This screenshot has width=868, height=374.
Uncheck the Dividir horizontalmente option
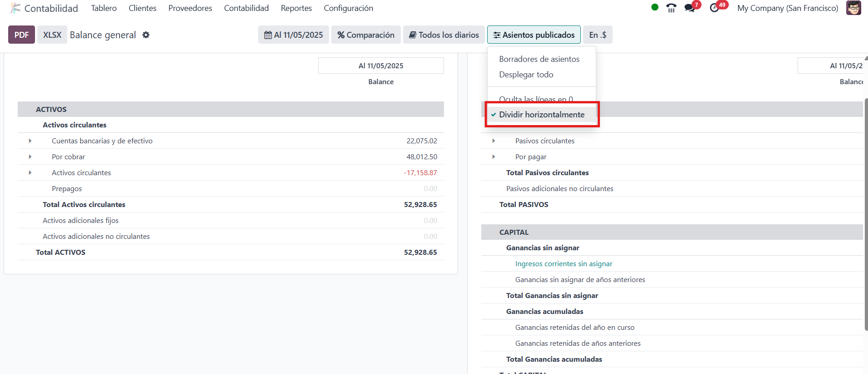point(541,115)
